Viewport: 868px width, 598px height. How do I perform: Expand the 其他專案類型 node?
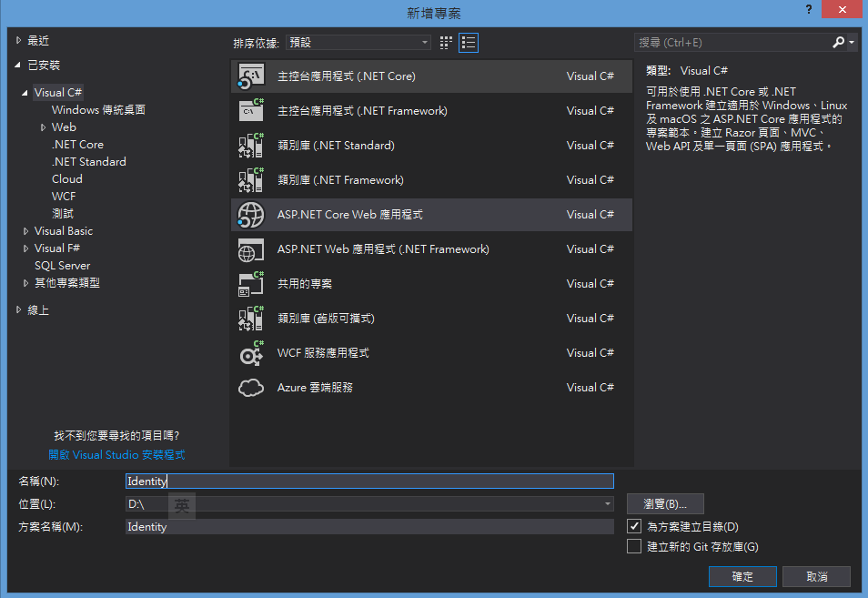click(x=25, y=283)
